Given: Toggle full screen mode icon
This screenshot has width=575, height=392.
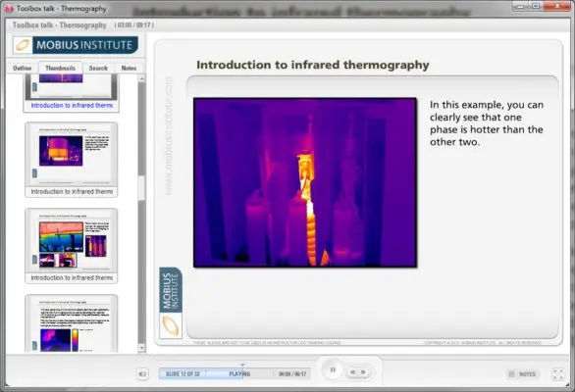Looking at the screenshot, I should [558, 374].
